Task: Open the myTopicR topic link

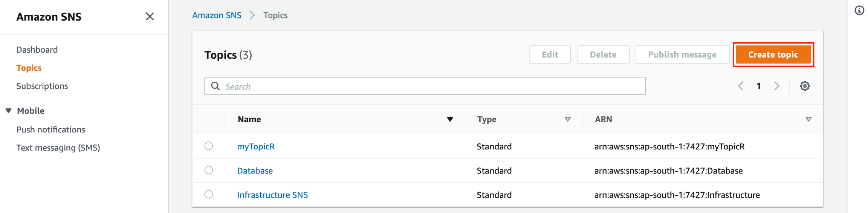Action: tap(256, 146)
